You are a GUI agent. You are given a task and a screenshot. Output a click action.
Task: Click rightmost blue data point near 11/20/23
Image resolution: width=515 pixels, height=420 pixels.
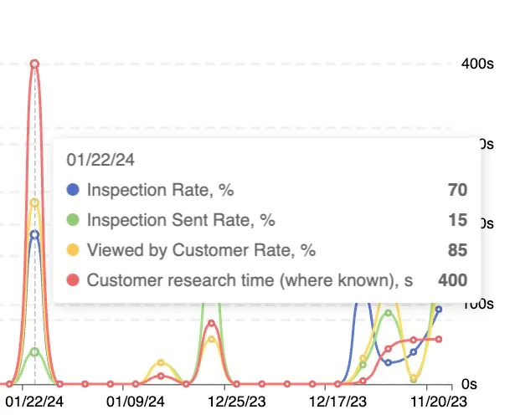point(438,310)
